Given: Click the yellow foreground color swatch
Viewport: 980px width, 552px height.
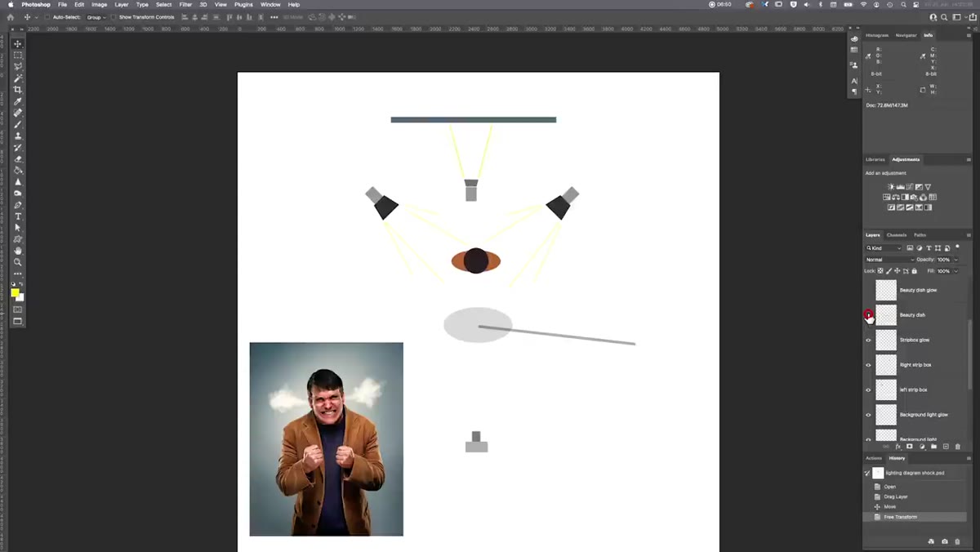Looking at the screenshot, I should (x=15, y=292).
